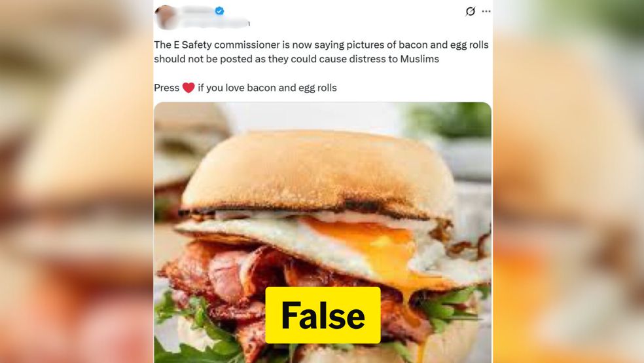This screenshot has width=644, height=363.
Task: Click the blurred background left of the post
Action: (x=77, y=181)
